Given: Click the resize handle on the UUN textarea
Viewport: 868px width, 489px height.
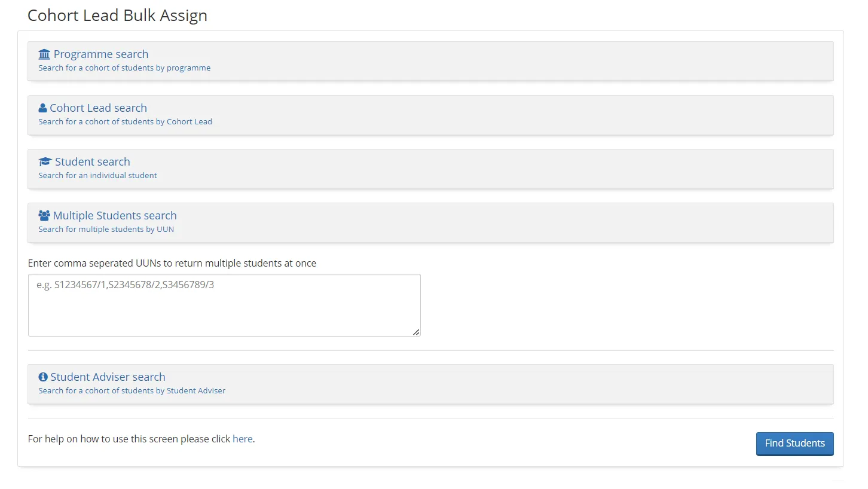Looking at the screenshot, I should pos(417,333).
